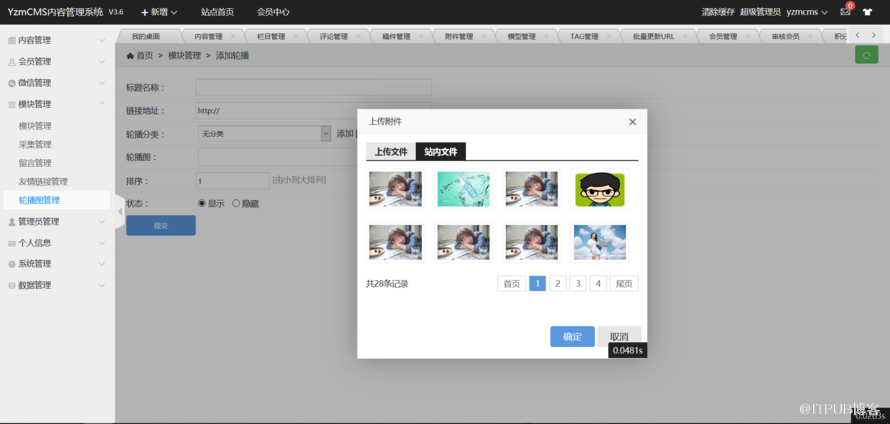Screen dimensions: 890x424
Task: Close the 上传附件 dialog with the X
Action: click(632, 121)
